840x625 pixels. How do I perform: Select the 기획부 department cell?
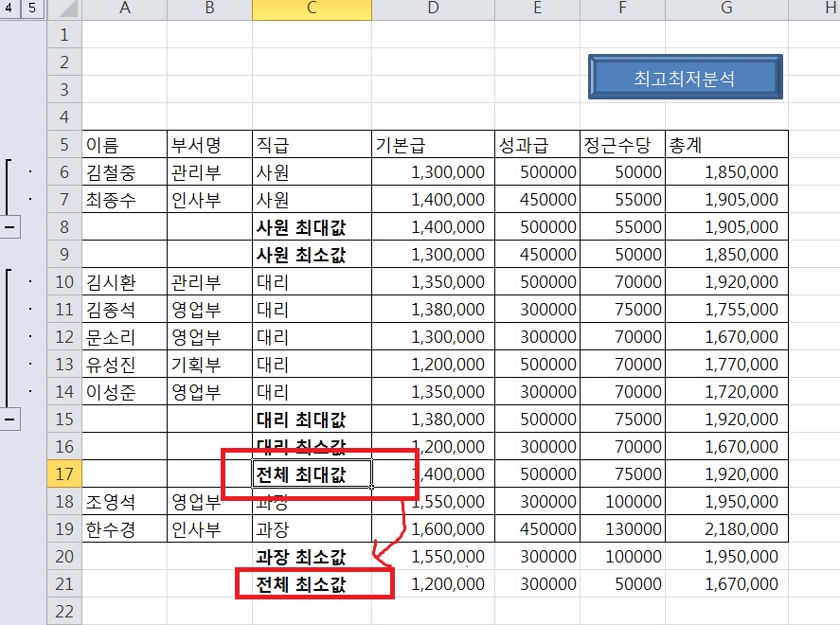pyautogui.click(x=209, y=366)
